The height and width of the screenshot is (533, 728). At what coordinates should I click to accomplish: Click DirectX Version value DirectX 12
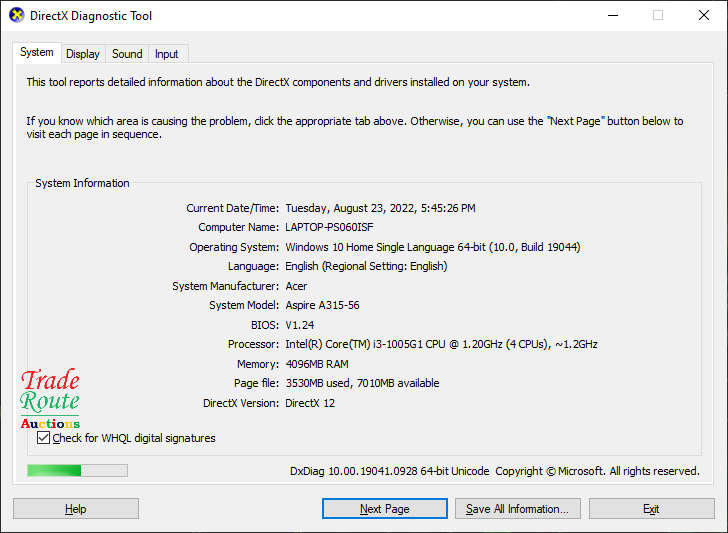click(x=310, y=403)
